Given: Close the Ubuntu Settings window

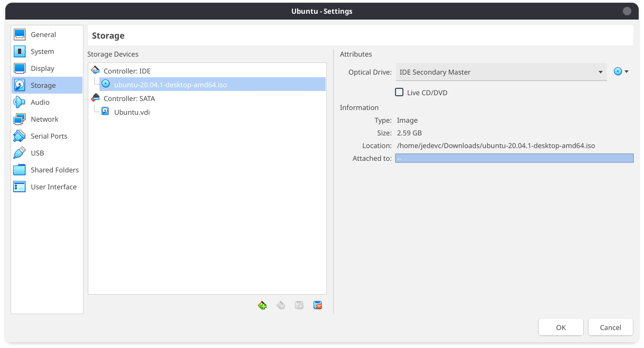Looking at the screenshot, I should (x=627, y=11).
